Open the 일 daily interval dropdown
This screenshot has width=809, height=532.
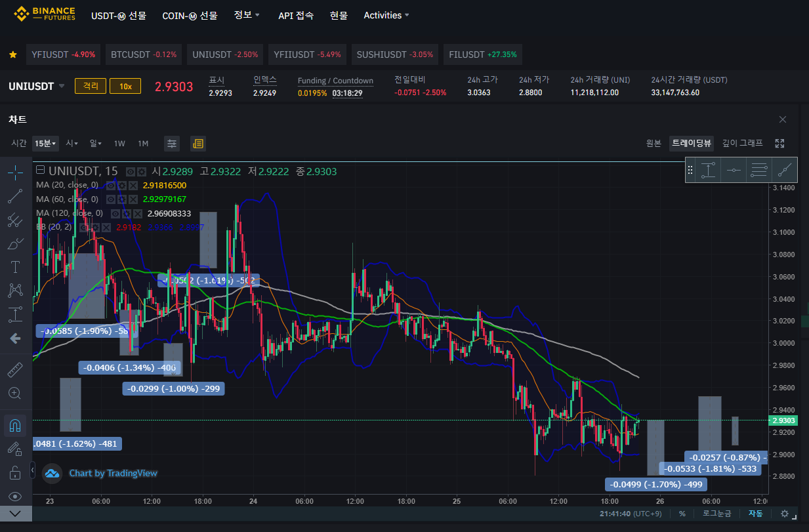tap(96, 143)
